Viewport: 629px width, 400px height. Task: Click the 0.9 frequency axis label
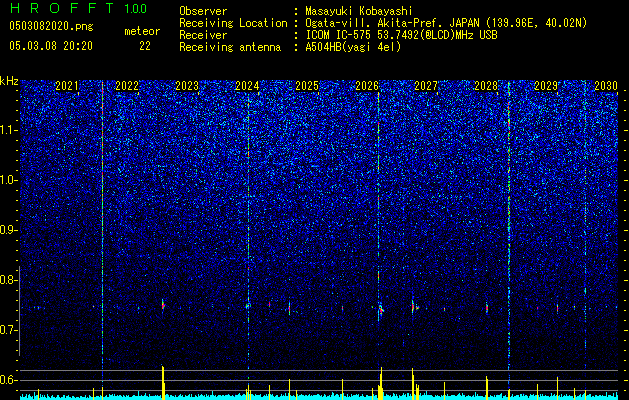(8, 230)
